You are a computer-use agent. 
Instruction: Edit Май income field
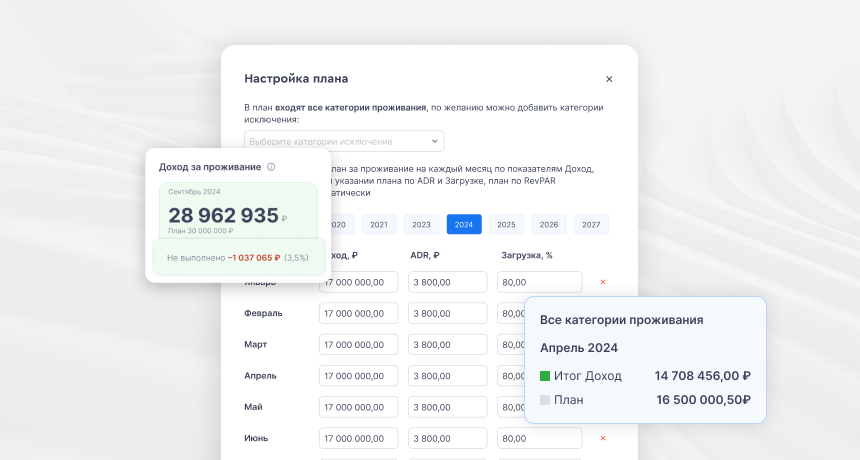(x=359, y=407)
